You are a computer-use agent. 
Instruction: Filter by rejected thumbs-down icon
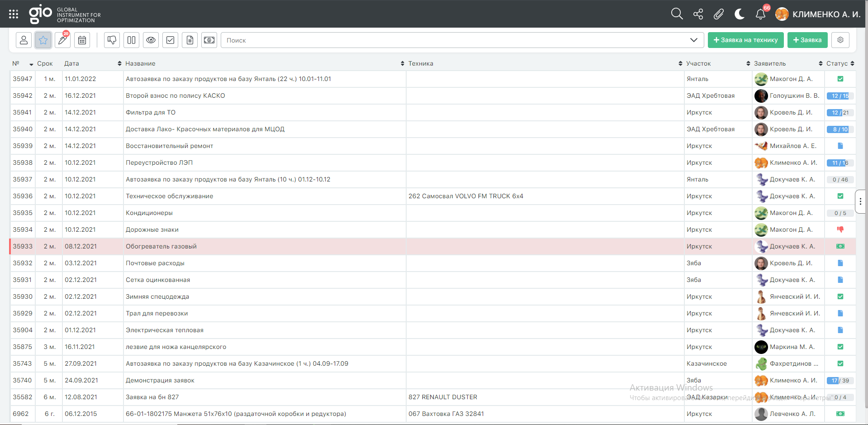pyautogui.click(x=112, y=40)
